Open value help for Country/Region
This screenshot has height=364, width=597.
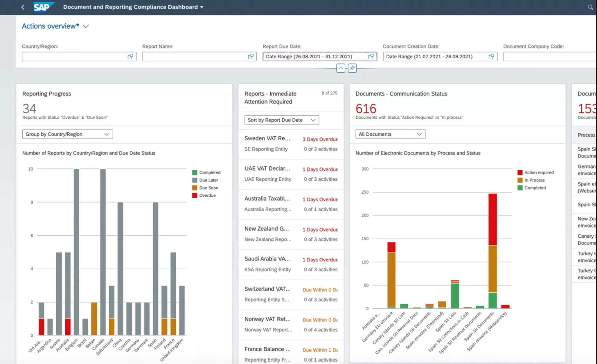pos(130,57)
